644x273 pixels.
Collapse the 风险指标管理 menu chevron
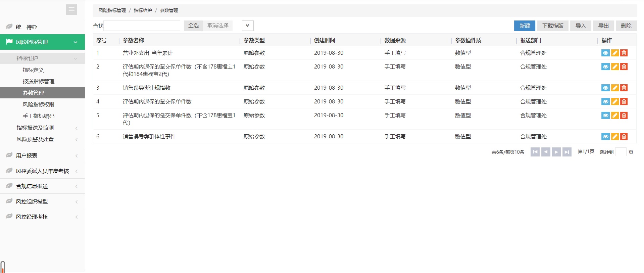pos(76,42)
